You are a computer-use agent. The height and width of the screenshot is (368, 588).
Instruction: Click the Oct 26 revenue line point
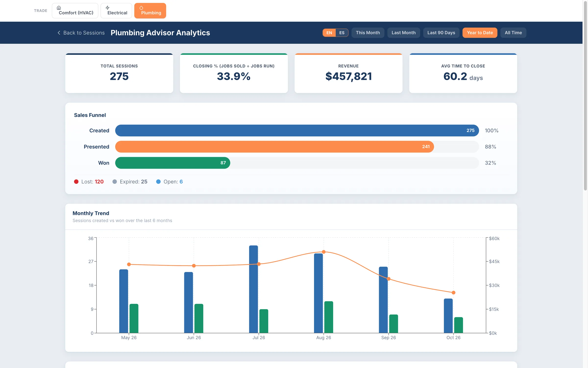pyautogui.click(x=453, y=293)
